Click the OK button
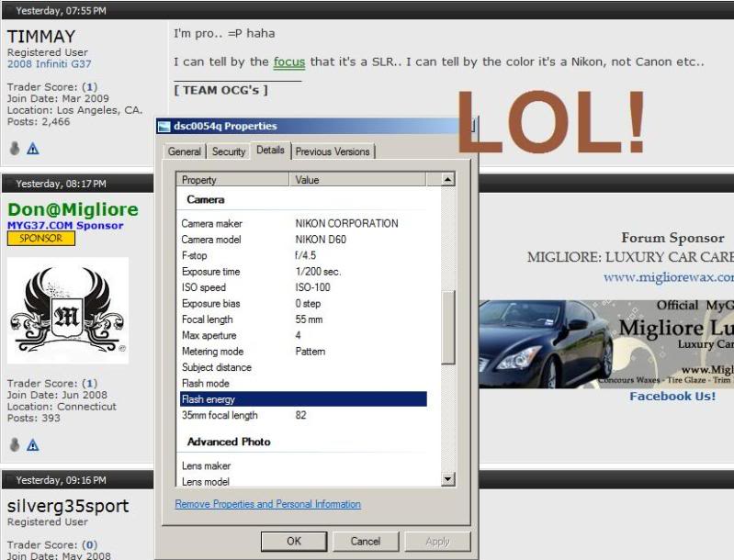This screenshot has height=560, width=734. pos(294,542)
